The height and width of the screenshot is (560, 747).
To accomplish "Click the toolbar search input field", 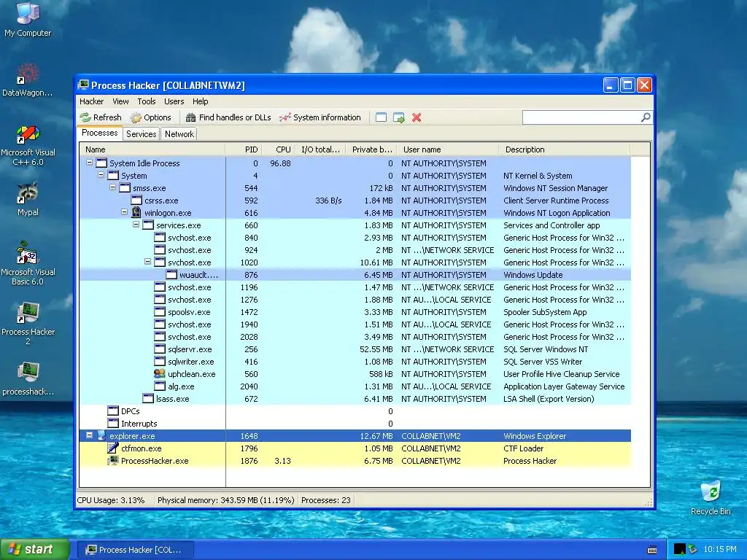I will pos(581,117).
